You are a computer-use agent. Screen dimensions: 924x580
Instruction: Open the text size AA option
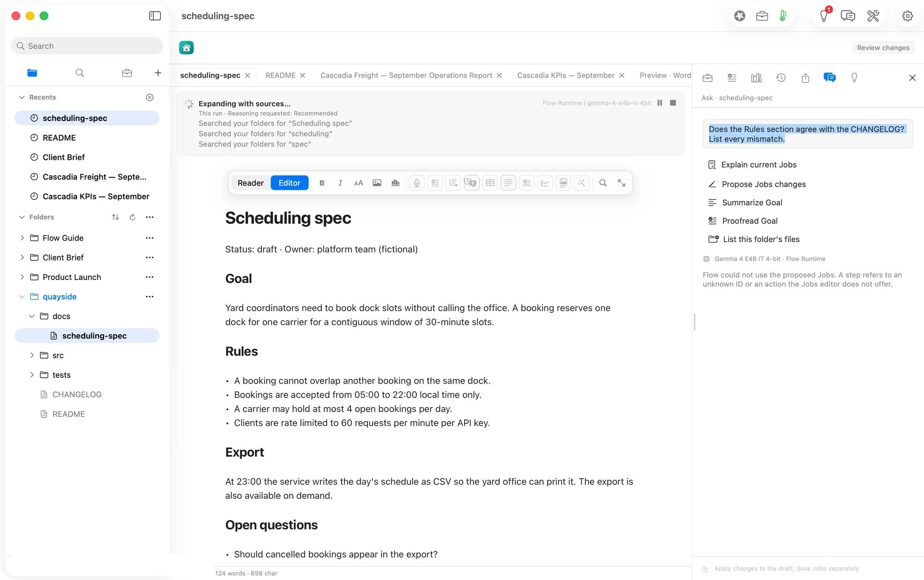pyautogui.click(x=358, y=183)
